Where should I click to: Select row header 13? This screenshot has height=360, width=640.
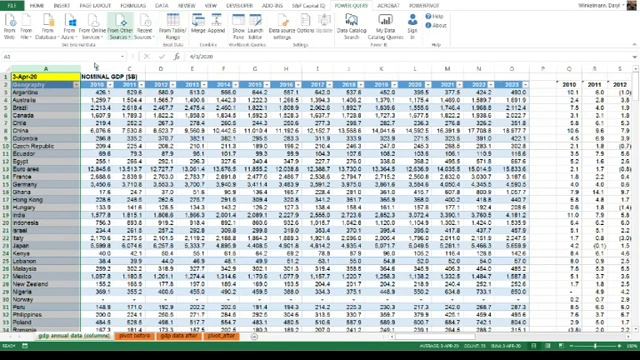(6, 169)
